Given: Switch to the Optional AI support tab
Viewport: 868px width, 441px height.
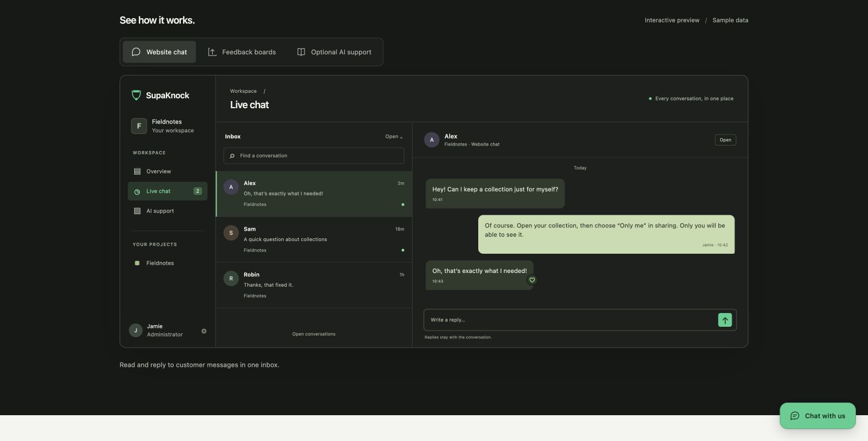Looking at the screenshot, I should point(334,52).
